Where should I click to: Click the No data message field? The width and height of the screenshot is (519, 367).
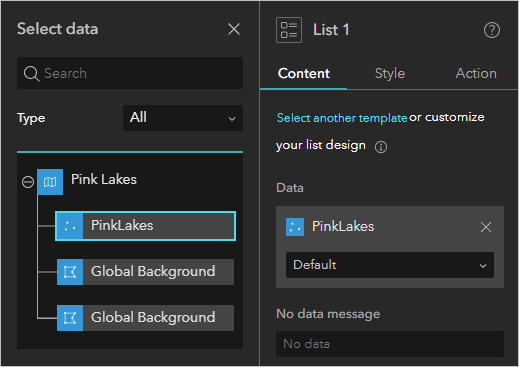(x=390, y=344)
